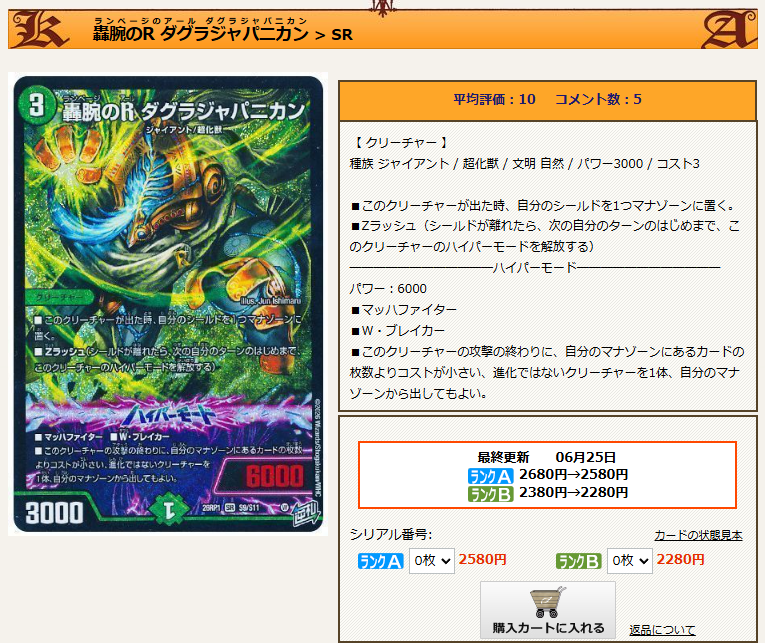
Task: Click the 平均評価：10 rating text
Action: pyautogui.click(x=494, y=100)
